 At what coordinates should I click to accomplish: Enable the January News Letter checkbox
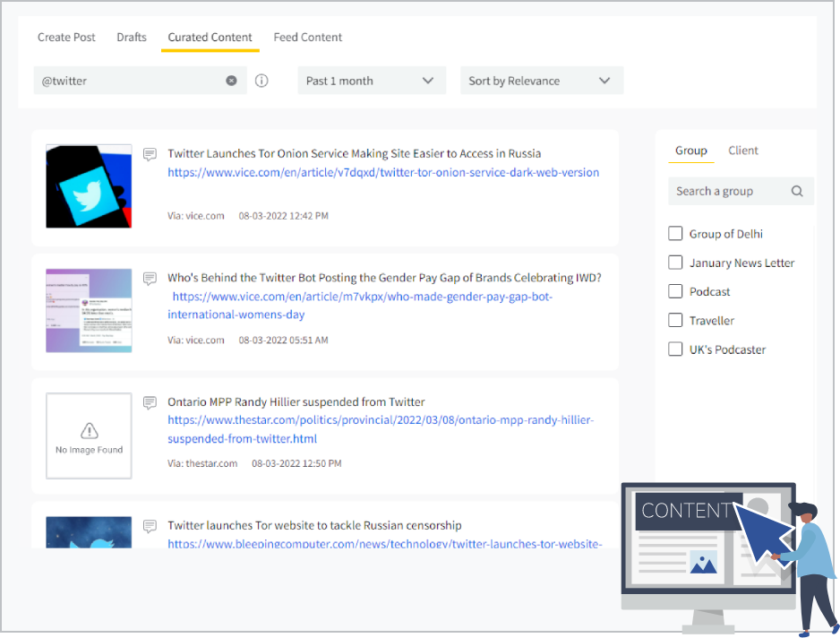(675, 263)
